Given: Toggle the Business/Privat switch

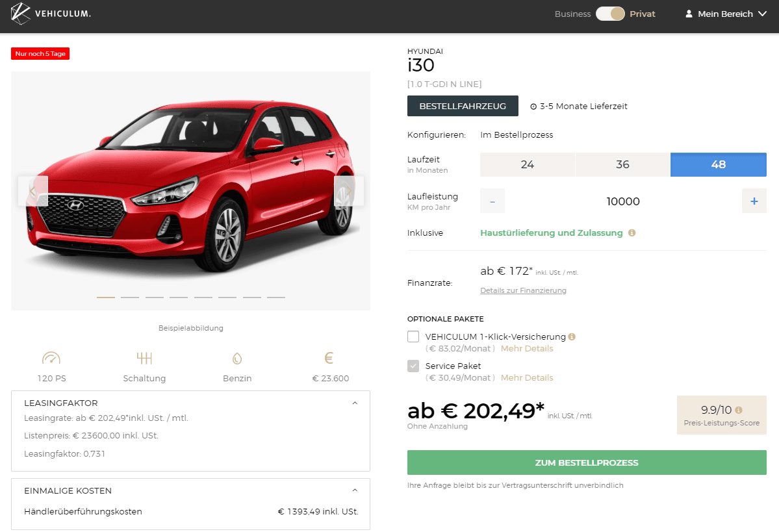Looking at the screenshot, I should 610,14.
